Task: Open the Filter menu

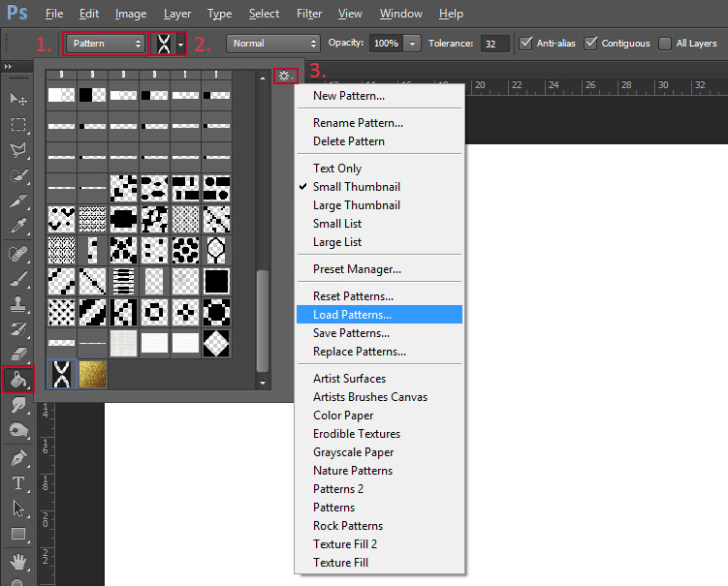Action: pos(309,14)
